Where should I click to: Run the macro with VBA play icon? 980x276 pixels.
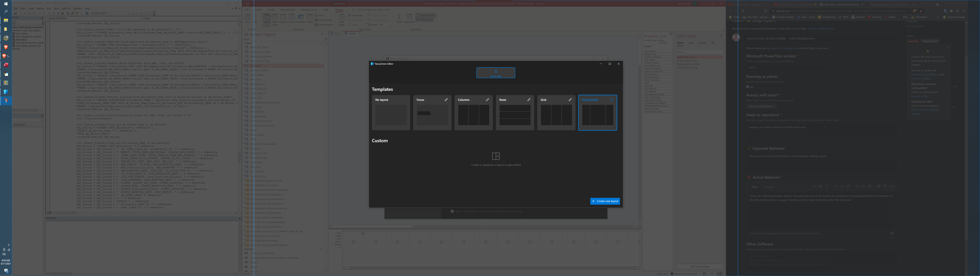pyautogui.click(x=49, y=13)
